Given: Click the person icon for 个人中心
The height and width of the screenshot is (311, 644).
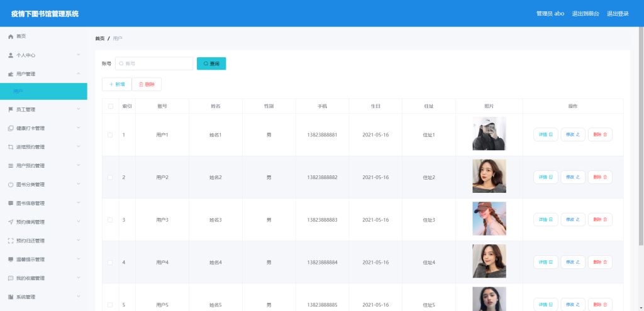Looking at the screenshot, I should coord(11,55).
